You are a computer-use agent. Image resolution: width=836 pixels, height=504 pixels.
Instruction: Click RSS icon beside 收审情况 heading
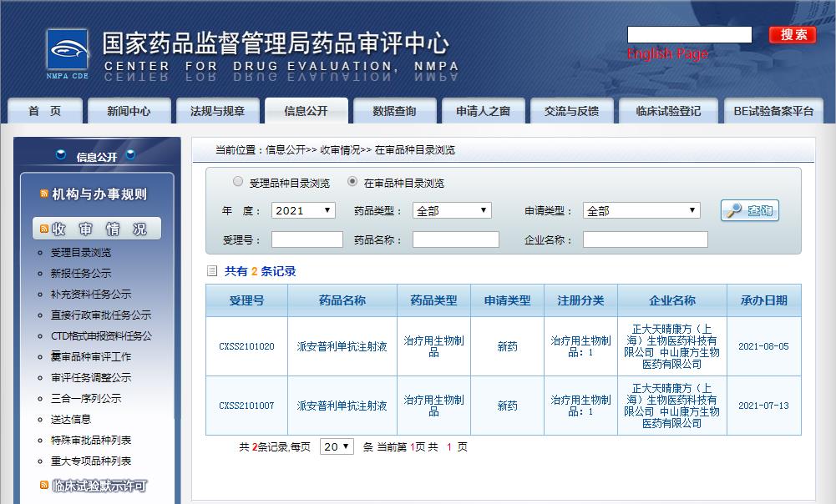coord(44,229)
